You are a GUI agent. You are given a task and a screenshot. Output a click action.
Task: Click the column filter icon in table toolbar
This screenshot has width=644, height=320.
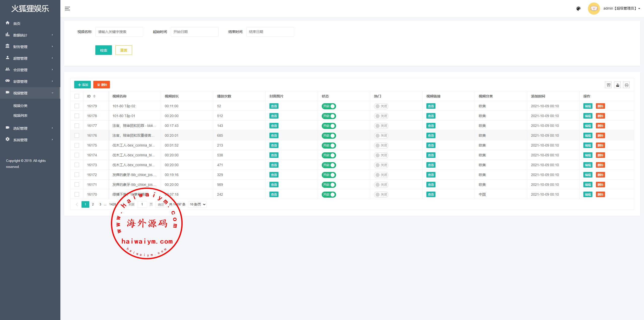tap(608, 85)
